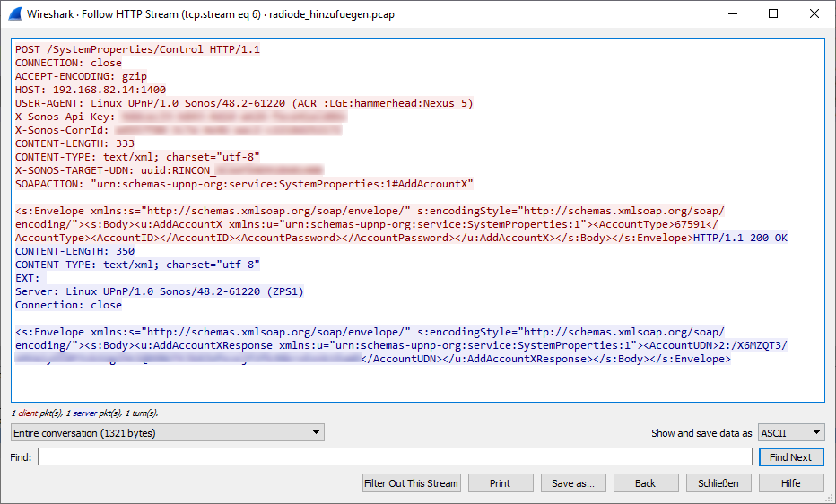Click the Server: Linux UPnP response line
This screenshot has width=836, height=504.
click(160, 291)
